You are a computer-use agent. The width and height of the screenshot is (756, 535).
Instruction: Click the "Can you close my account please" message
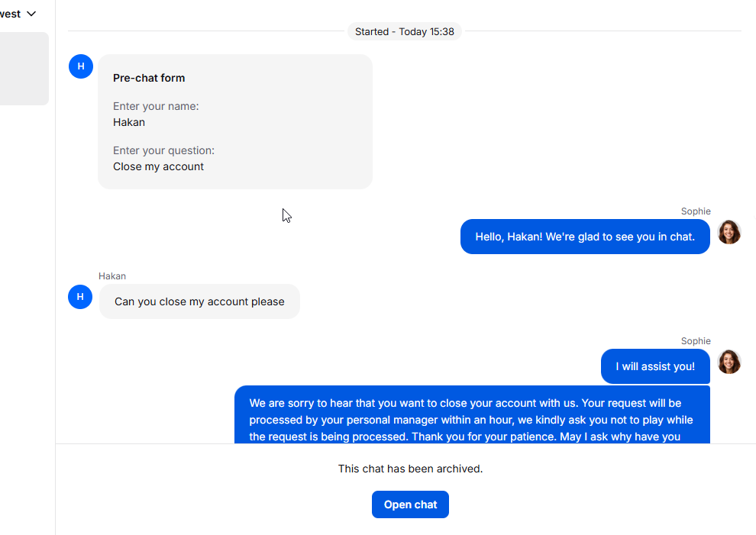(x=199, y=301)
